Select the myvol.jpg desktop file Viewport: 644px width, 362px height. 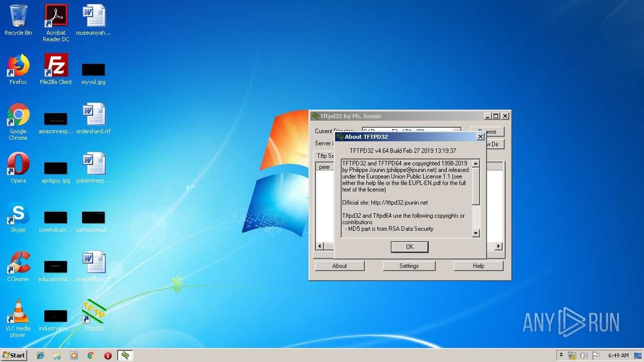click(94, 72)
